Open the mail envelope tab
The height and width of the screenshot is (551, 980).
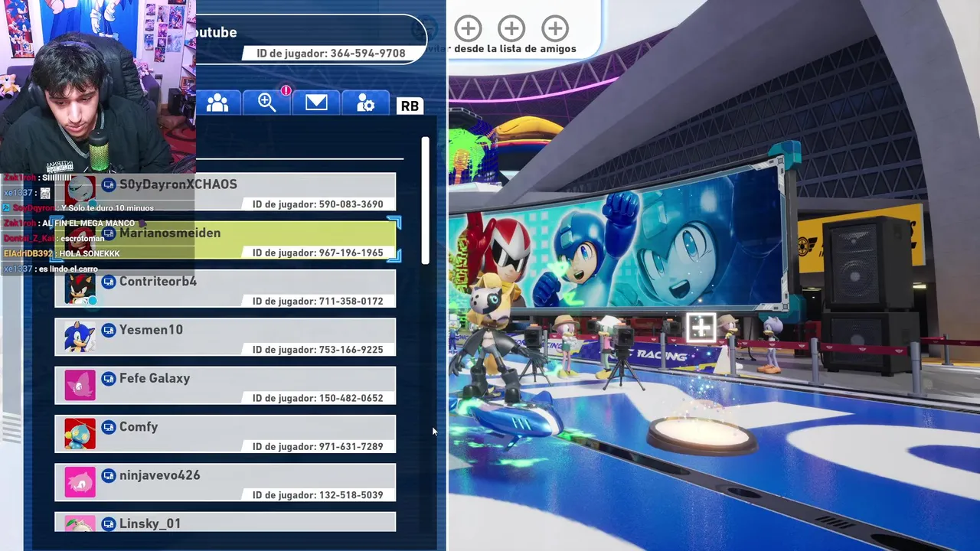tap(316, 103)
